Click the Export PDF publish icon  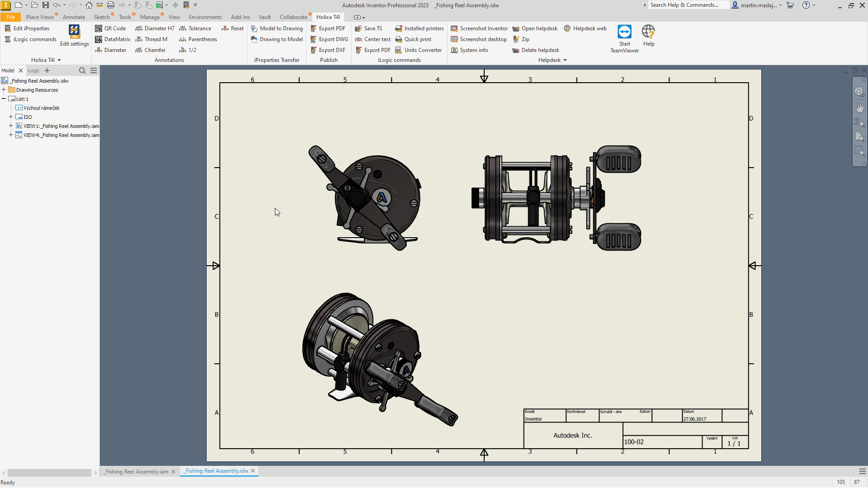coord(313,28)
